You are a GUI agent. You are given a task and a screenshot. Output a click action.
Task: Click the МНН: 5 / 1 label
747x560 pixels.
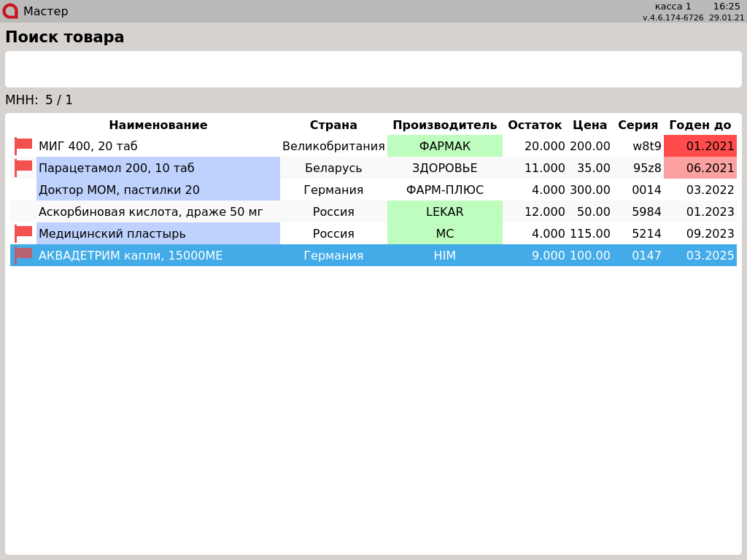[x=39, y=100]
